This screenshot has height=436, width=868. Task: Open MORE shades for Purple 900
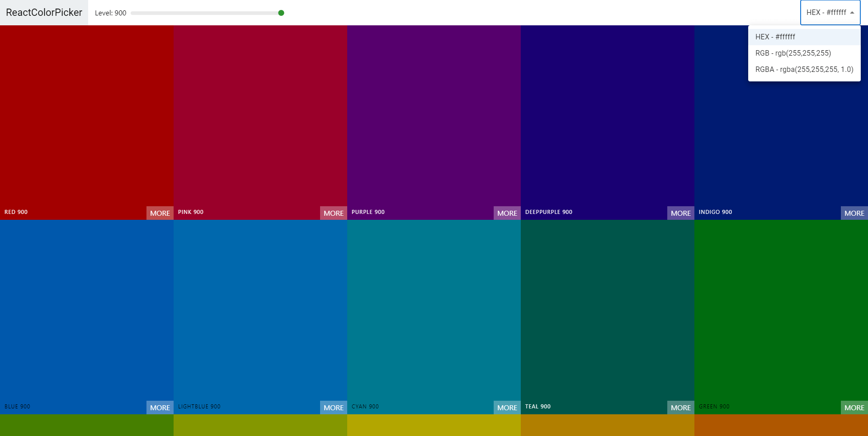pos(507,213)
